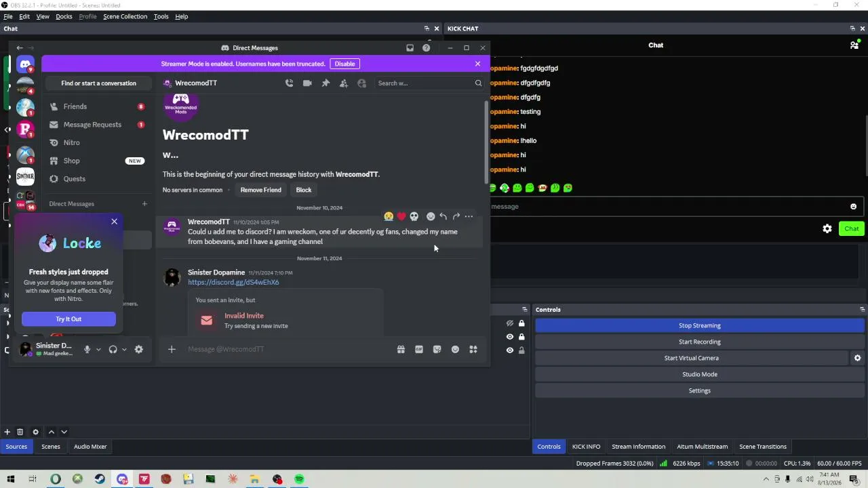The image size is (868, 488).
Task: React with the red heart emoji
Action: tap(401, 216)
